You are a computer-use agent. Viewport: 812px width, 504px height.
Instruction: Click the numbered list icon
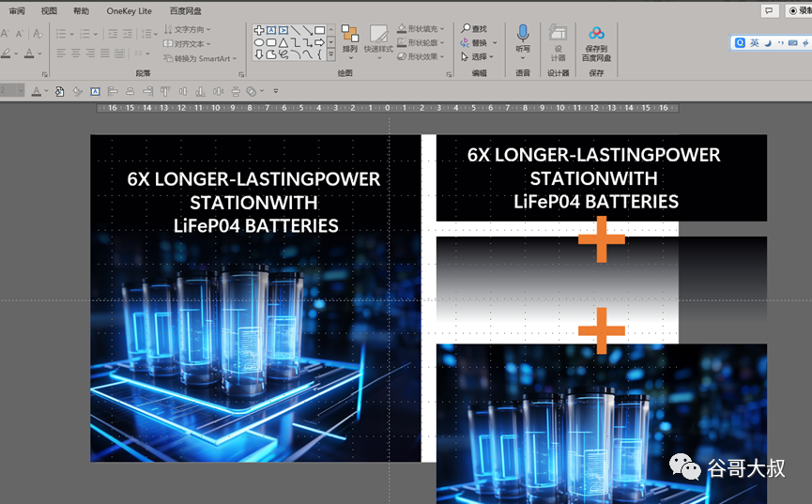[84, 34]
